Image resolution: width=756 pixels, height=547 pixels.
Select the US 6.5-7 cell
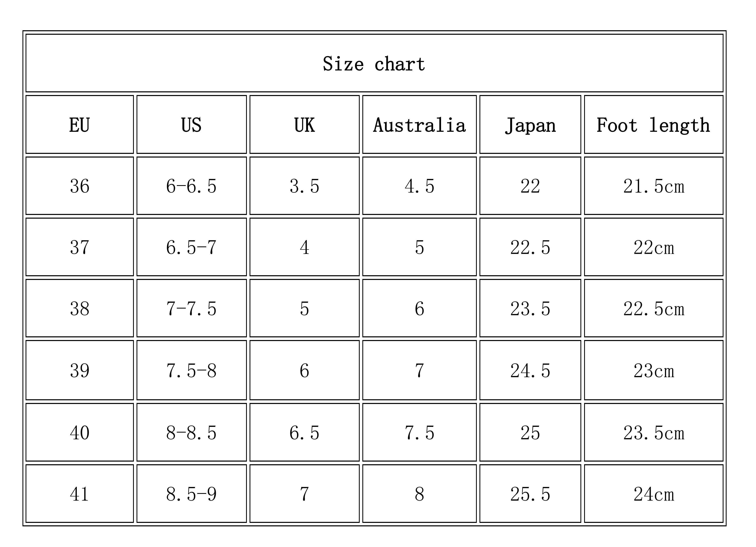pyautogui.click(x=191, y=247)
